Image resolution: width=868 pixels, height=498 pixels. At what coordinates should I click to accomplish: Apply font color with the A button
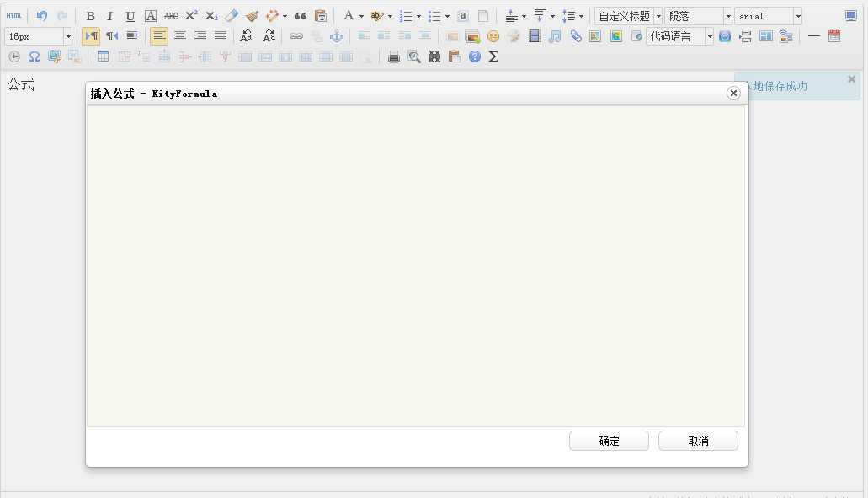(349, 16)
